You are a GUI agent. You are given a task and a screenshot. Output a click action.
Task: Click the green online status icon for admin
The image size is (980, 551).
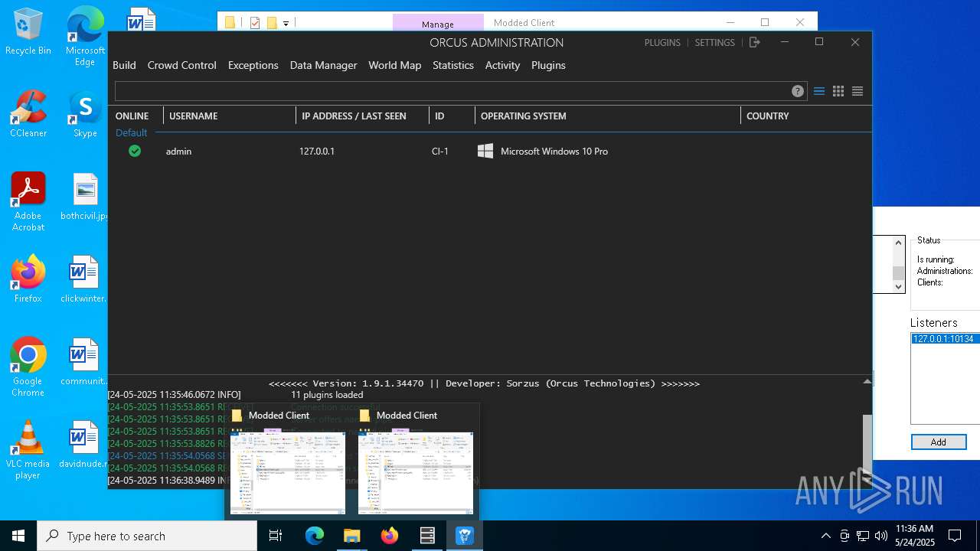pos(135,152)
